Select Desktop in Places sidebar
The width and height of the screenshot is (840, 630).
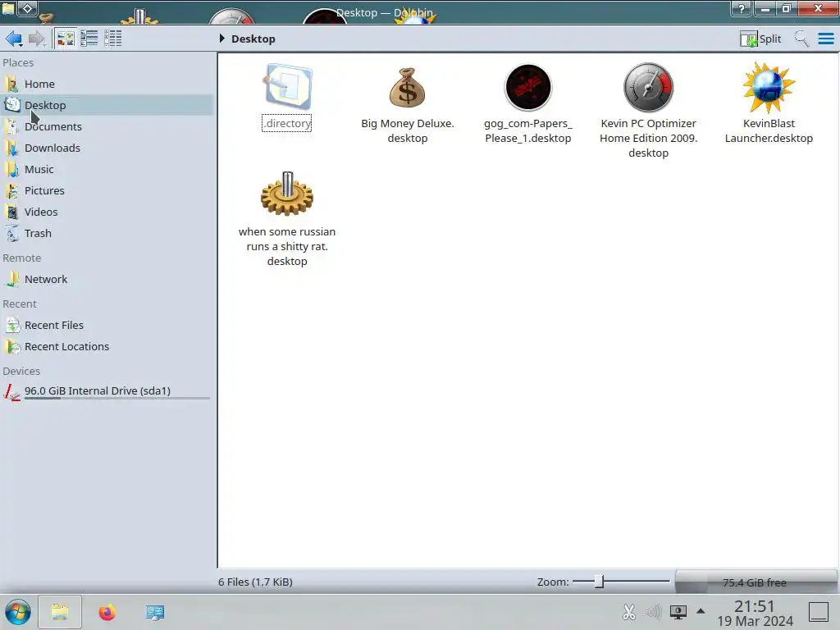tap(107, 105)
